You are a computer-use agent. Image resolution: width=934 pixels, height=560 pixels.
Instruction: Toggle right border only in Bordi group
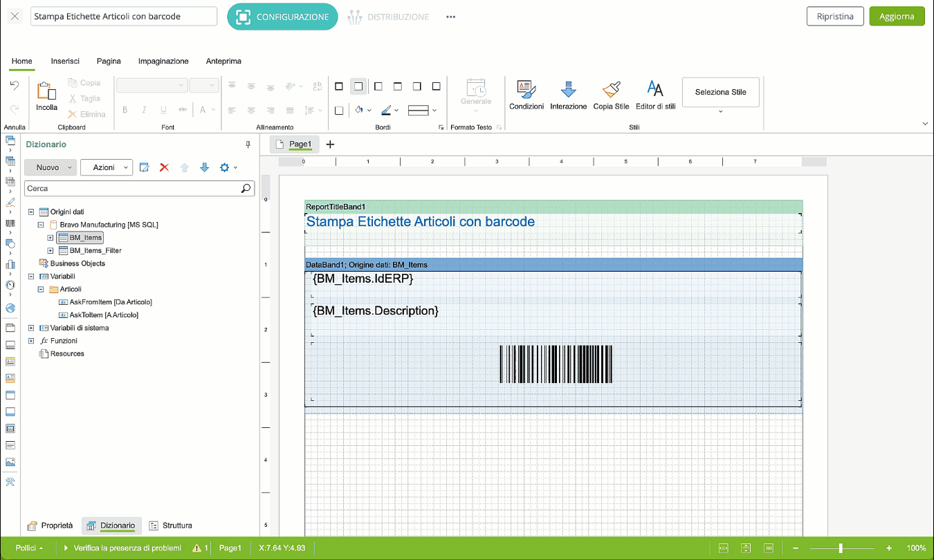click(416, 86)
